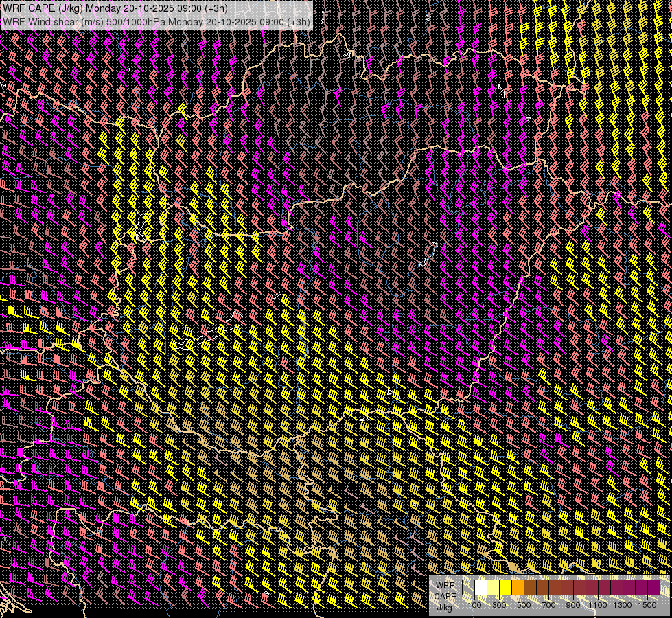Select the 900 value on the legend
The width and height of the screenshot is (672, 618).
click(x=573, y=605)
